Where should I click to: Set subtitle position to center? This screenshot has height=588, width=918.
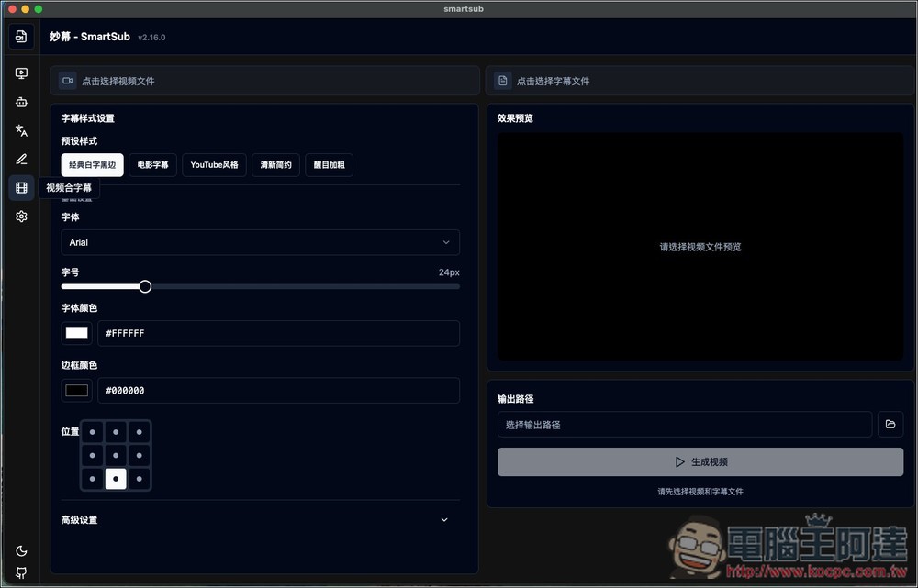point(116,455)
